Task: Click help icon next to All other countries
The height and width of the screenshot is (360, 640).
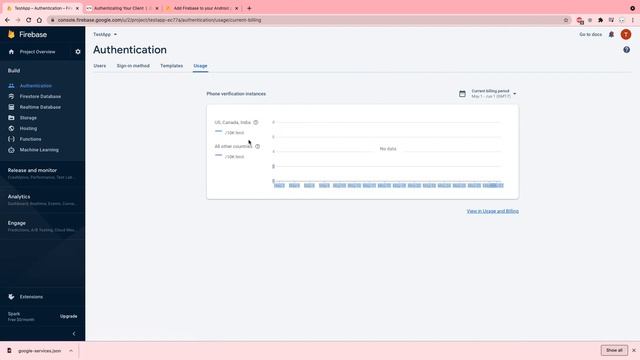Action: 257,146
